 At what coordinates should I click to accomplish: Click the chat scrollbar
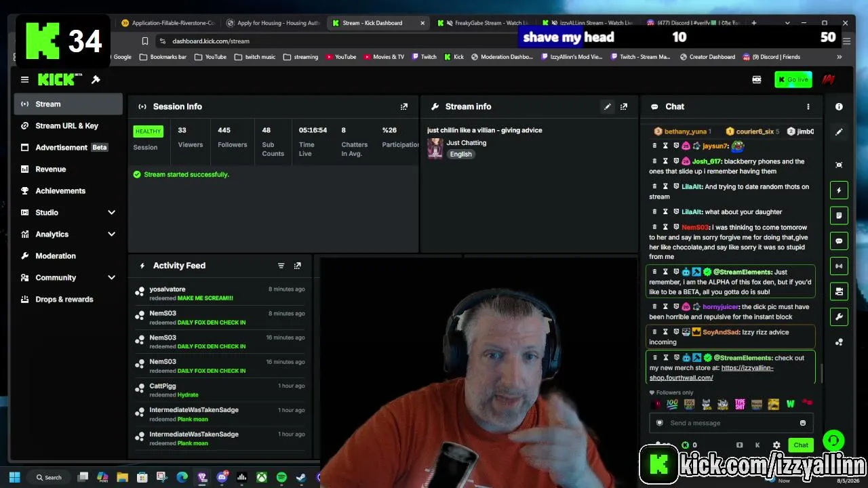point(822,373)
